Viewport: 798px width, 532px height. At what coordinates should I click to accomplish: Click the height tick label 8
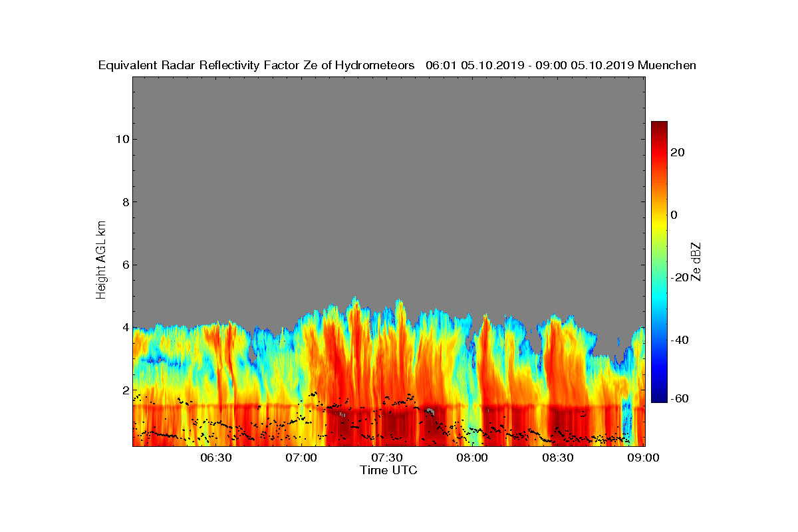tap(124, 202)
